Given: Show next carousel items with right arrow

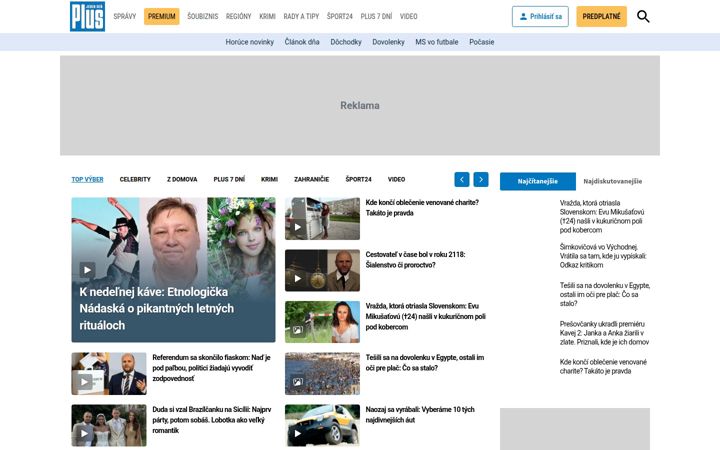Looking at the screenshot, I should pyautogui.click(x=481, y=179).
